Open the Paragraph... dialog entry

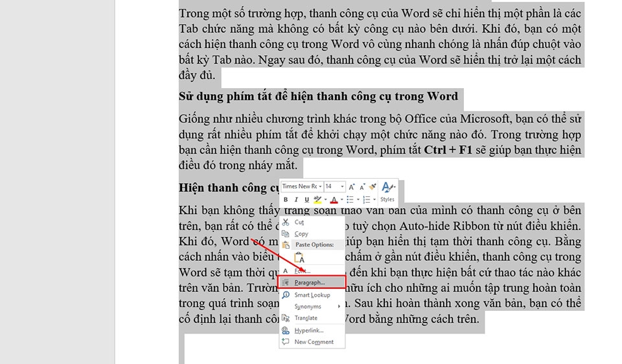pos(312,282)
